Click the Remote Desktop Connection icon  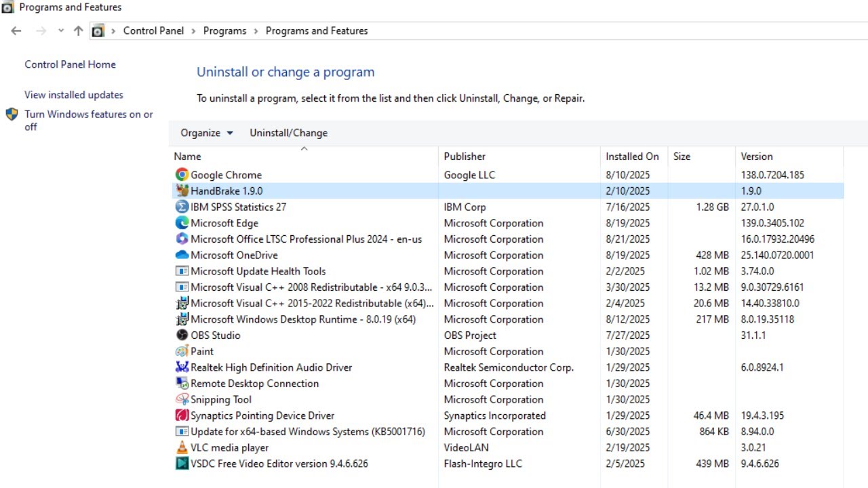click(182, 384)
